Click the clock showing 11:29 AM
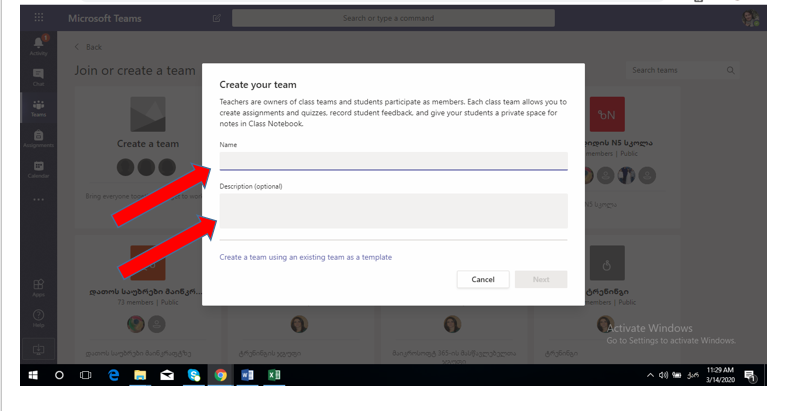Image resolution: width=808 pixels, height=411 pixels. (720, 375)
